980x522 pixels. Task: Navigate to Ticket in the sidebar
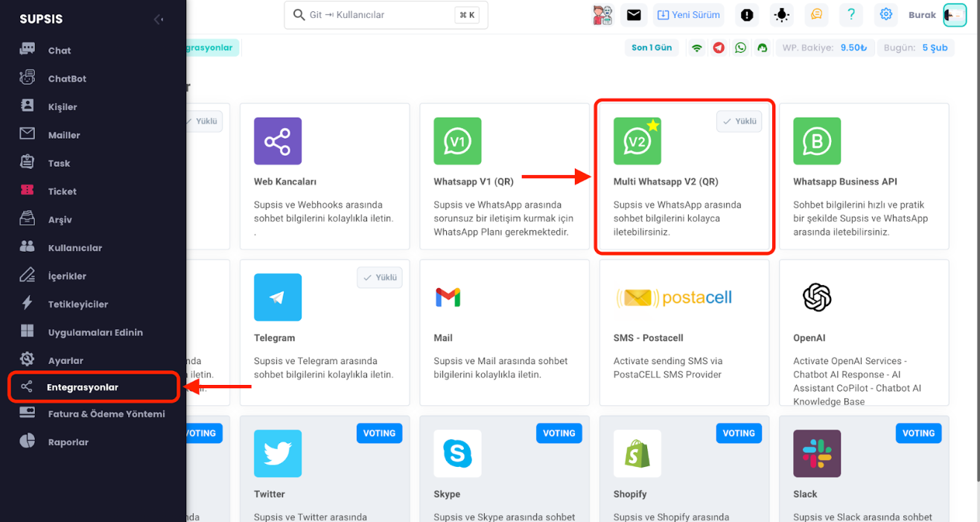click(63, 191)
